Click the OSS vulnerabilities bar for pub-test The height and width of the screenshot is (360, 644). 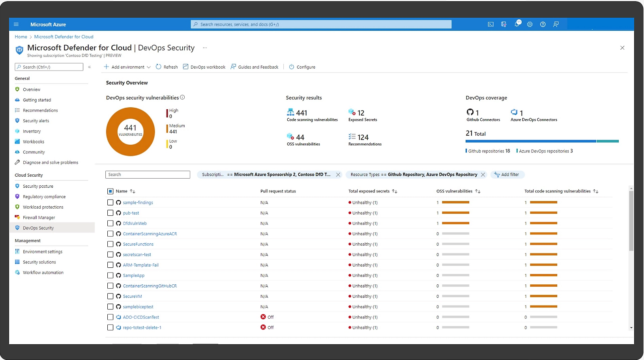click(455, 213)
